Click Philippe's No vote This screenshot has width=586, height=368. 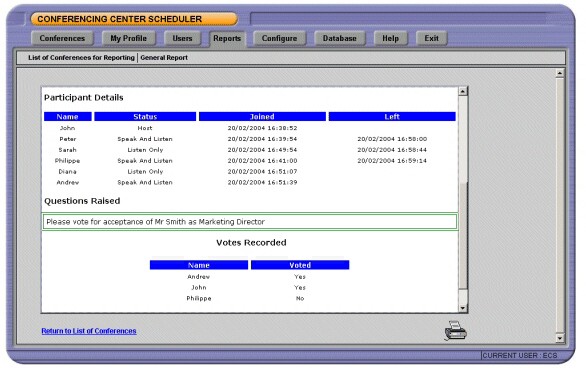tap(300, 299)
